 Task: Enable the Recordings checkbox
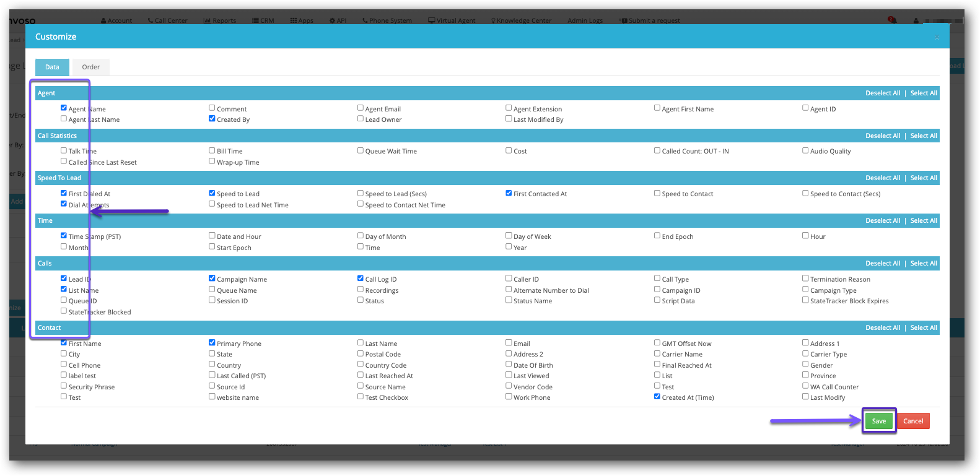point(361,289)
